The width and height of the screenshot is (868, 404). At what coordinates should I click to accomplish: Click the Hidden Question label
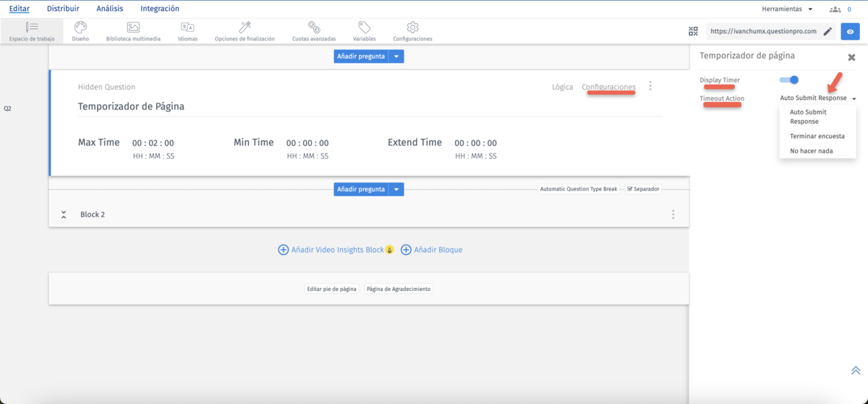tap(106, 87)
